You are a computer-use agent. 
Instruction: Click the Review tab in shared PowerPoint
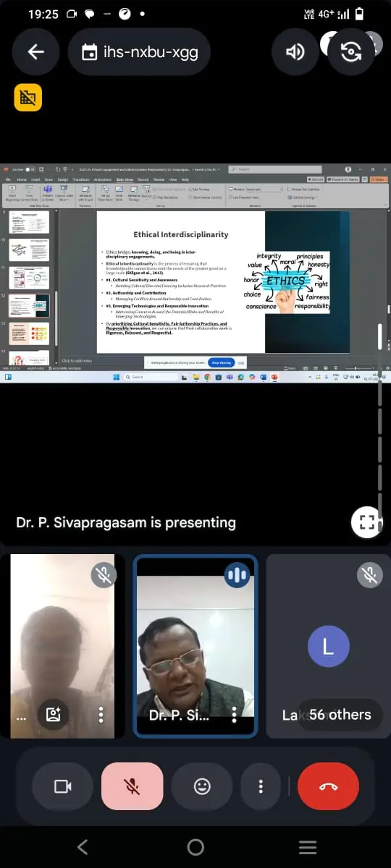pos(159,179)
